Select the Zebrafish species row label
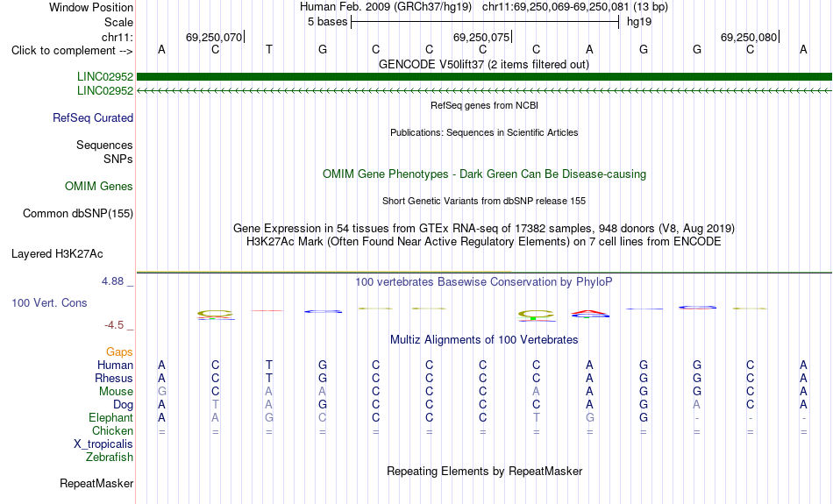833x504 pixels. (110, 458)
